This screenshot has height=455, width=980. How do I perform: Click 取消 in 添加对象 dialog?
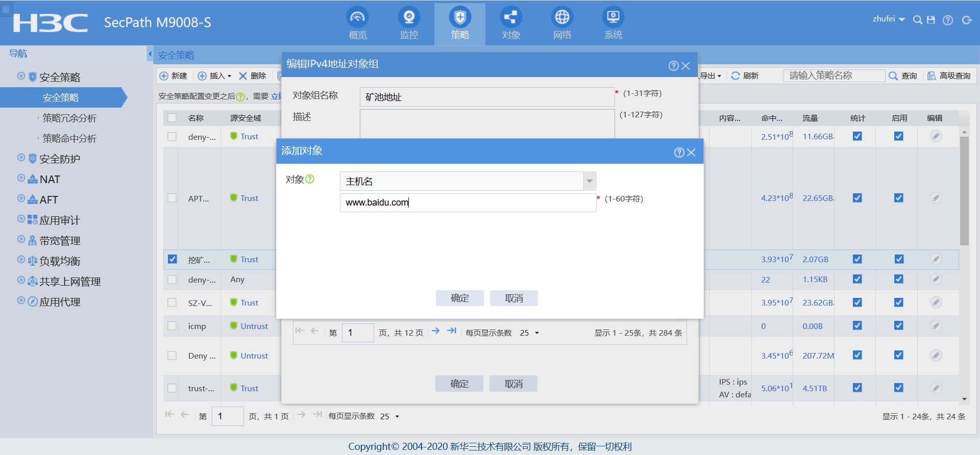coord(513,298)
